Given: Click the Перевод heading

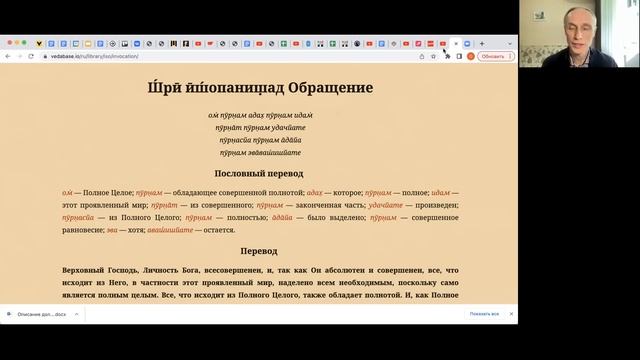Looking at the screenshot, I should pos(259,251).
